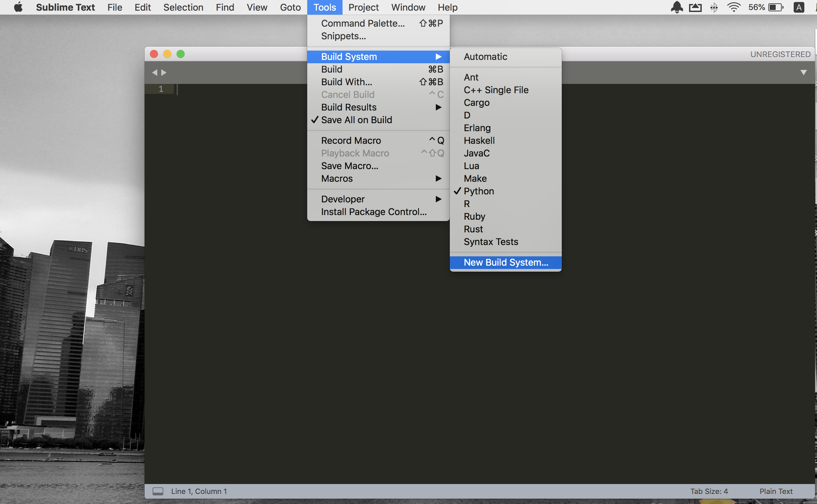Open the AirPlay display icon in menu bar
Screen dimensions: 817x504
(695, 7)
